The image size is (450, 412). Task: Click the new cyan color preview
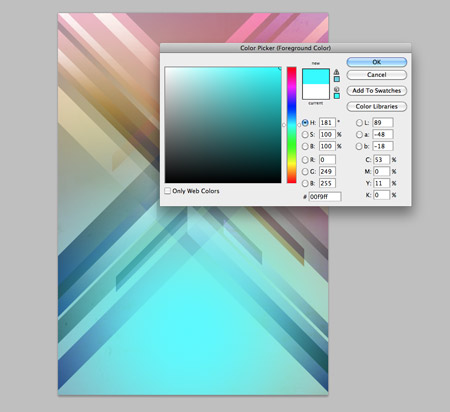point(316,76)
